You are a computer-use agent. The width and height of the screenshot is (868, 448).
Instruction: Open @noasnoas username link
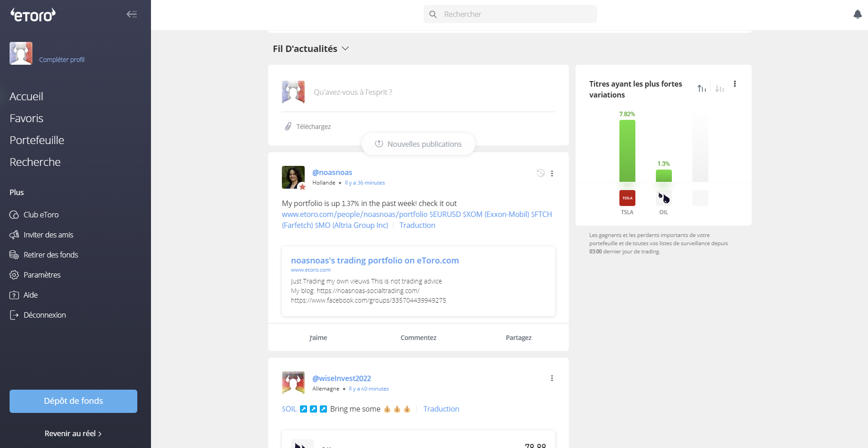pos(332,172)
